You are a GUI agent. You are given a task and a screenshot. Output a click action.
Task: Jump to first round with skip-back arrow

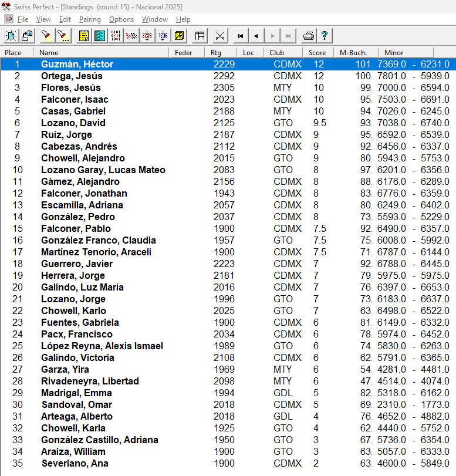241,36
